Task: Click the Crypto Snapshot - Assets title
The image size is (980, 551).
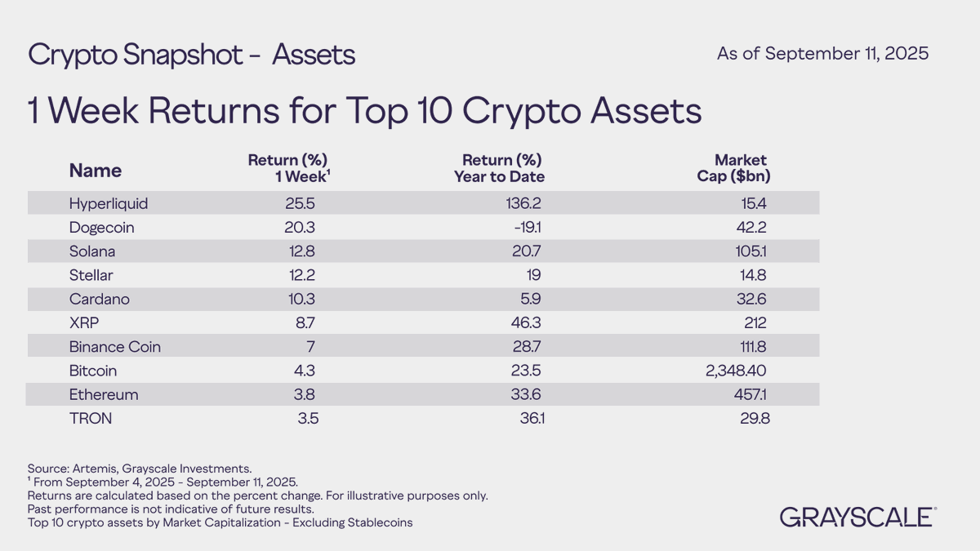Action: [192, 55]
